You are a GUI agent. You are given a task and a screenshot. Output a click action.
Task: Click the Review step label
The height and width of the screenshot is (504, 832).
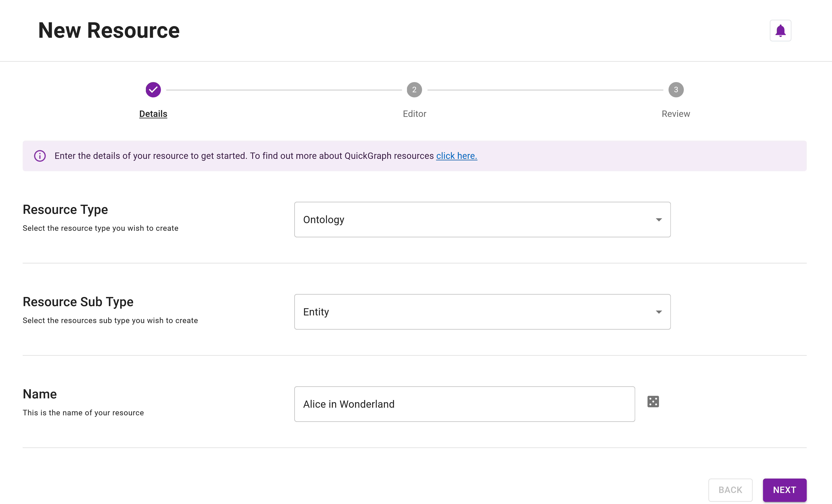[676, 113]
